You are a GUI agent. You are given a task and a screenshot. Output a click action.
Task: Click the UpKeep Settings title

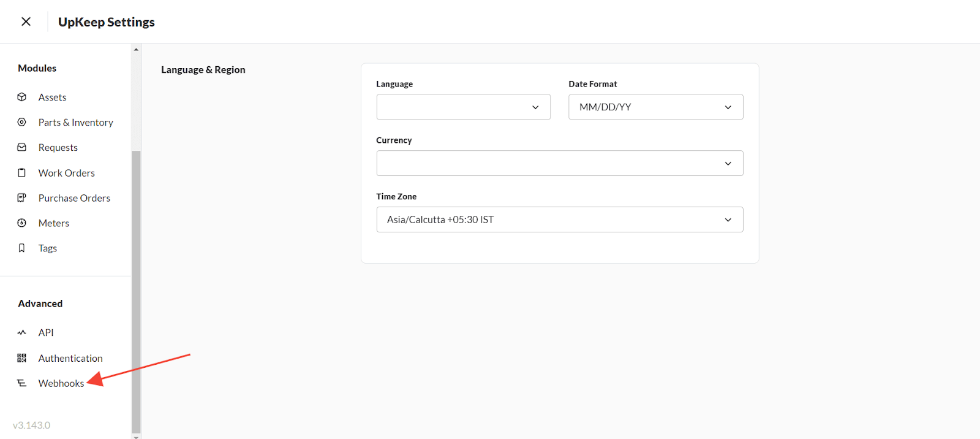tap(107, 22)
